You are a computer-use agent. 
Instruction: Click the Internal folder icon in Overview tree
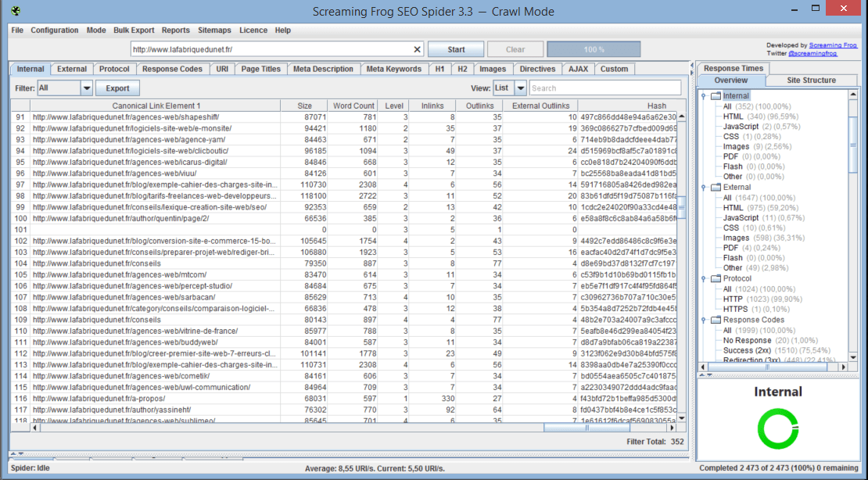tap(716, 96)
